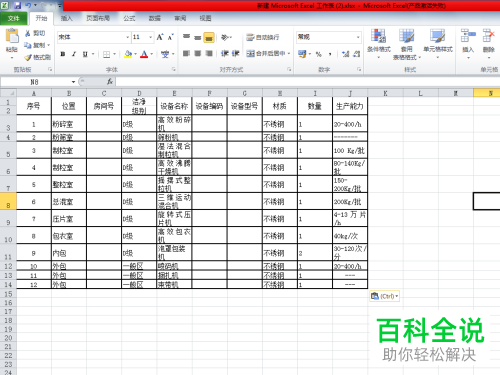Image resolution: width=500 pixels, height=375 pixels.
Task: Click the Undo icon in quick access toolbar
Action: pos(28,5)
